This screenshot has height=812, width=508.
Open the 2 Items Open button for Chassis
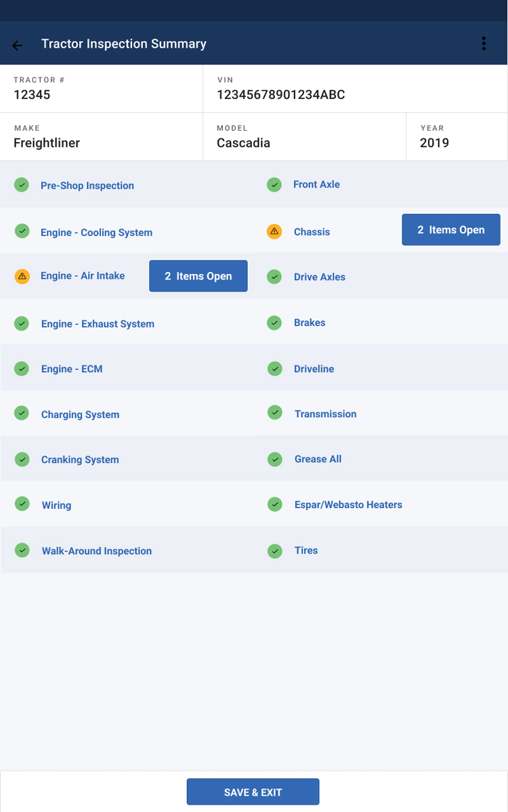pyautogui.click(x=450, y=230)
